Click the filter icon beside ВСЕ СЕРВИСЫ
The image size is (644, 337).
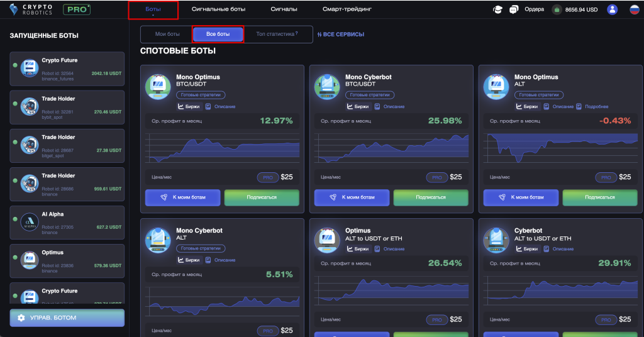click(x=319, y=35)
